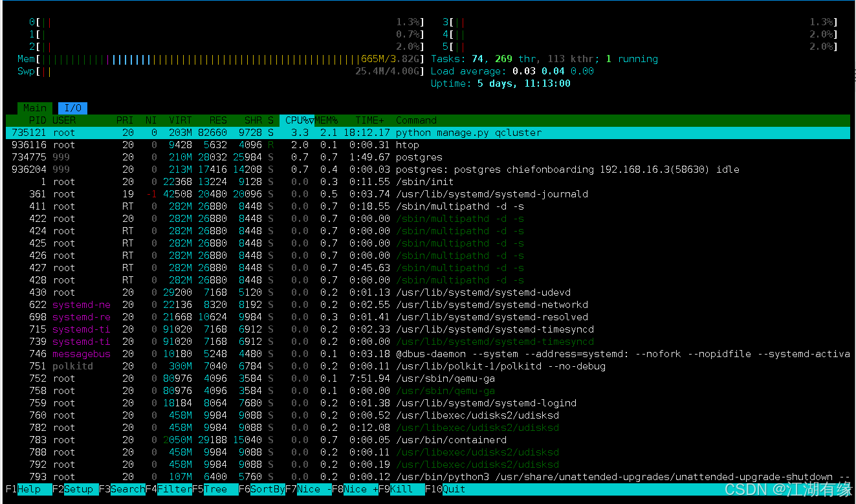Click the Tasks count summary line
The height and width of the screenshot is (504, 856).
pos(544,59)
